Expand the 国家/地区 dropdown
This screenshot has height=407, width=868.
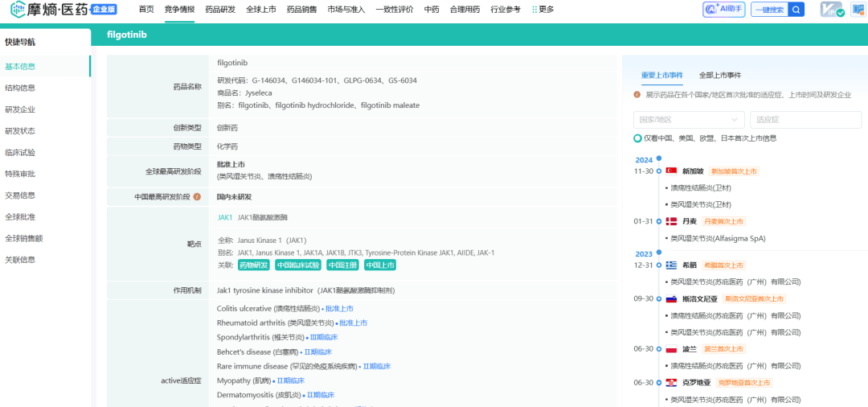coord(688,120)
